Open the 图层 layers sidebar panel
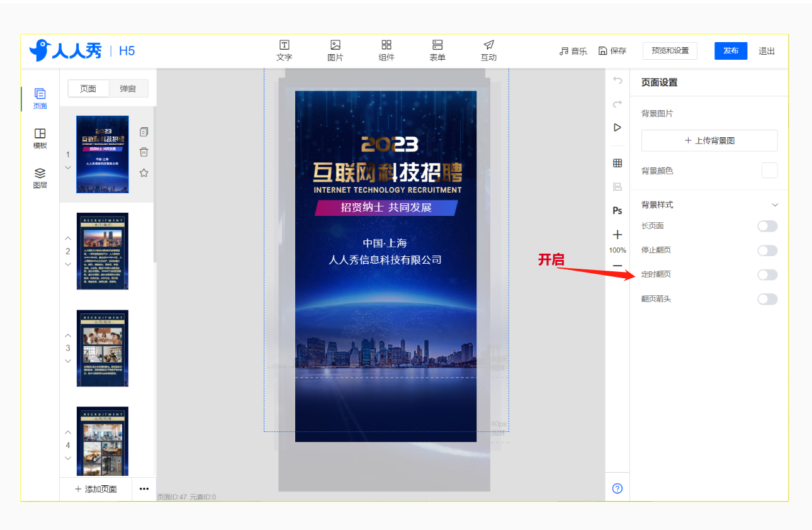Screen dimensions: 812x530 pyautogui.click(x=40, y=178)
